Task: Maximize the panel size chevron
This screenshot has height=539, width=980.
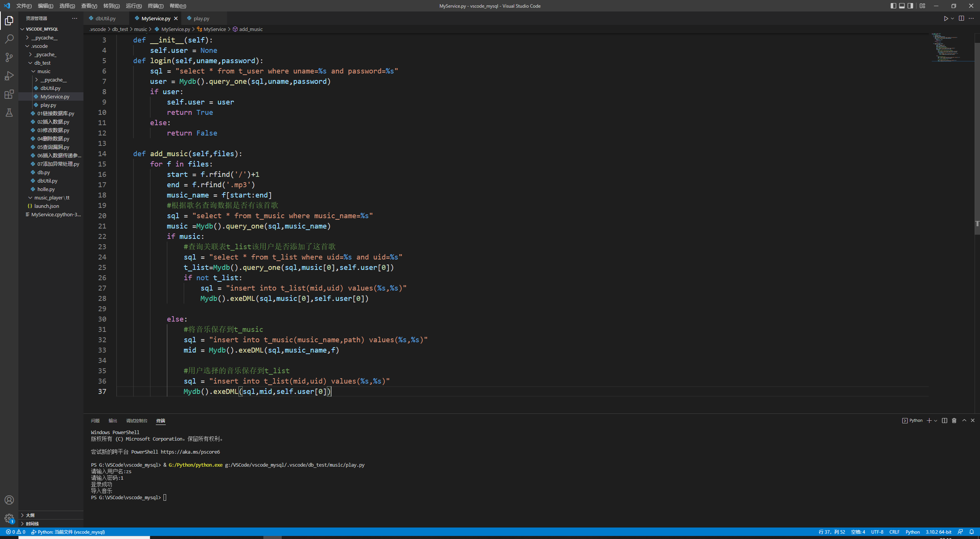Action: [964, 420]
